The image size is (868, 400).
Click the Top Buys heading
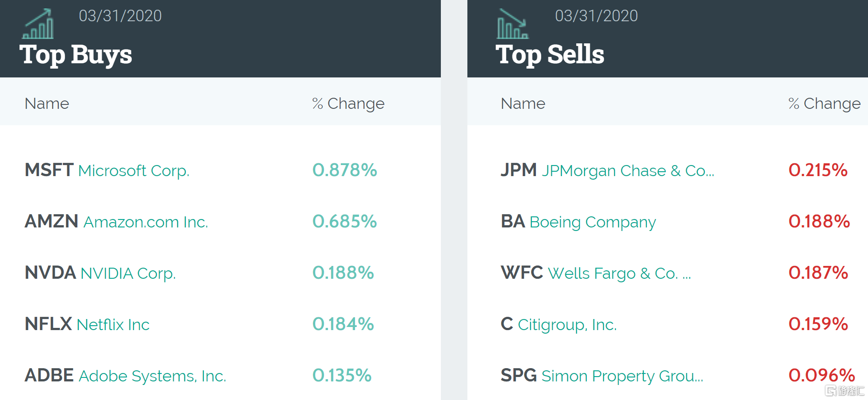[76, 55]
